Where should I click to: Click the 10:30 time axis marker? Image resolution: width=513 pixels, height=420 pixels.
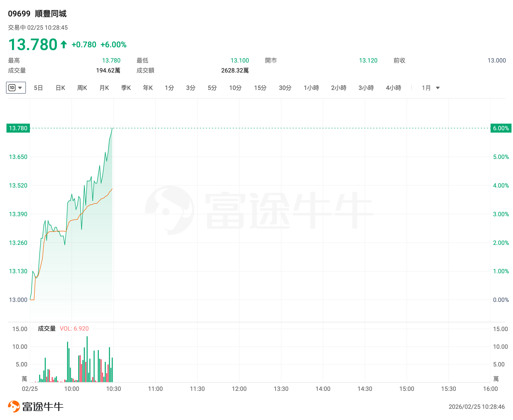[114, 389]
